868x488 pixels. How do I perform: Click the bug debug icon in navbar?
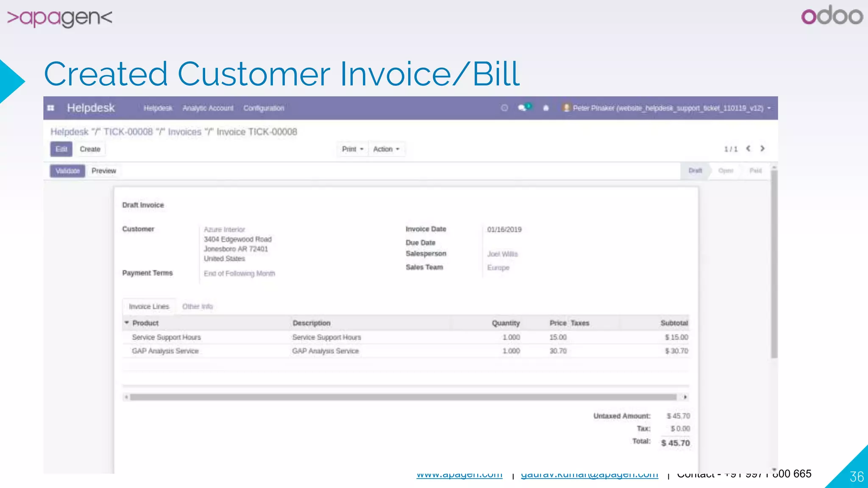(x=546, y=108)
